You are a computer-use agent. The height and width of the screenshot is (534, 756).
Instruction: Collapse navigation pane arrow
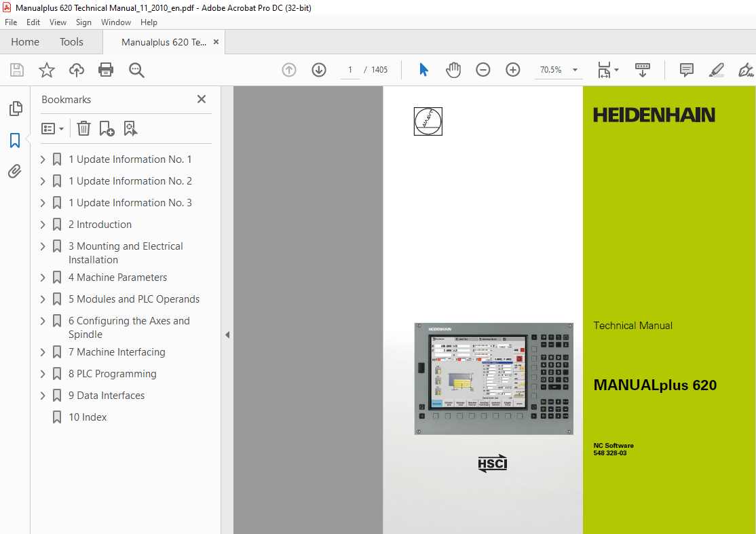(x=227, y=335)
